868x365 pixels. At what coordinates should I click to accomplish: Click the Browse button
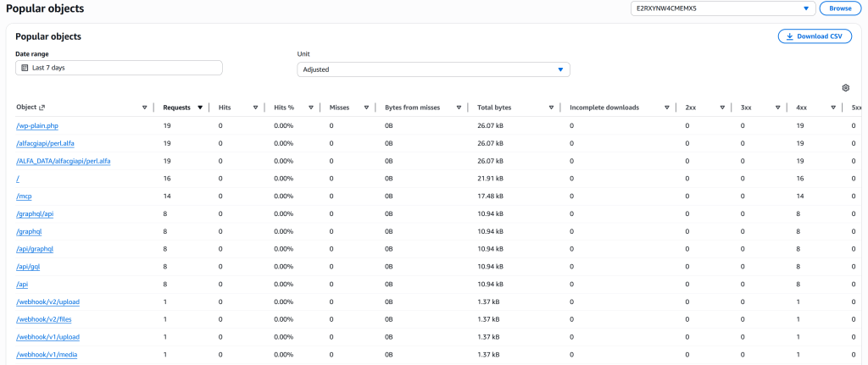click(x=840, y=8)
